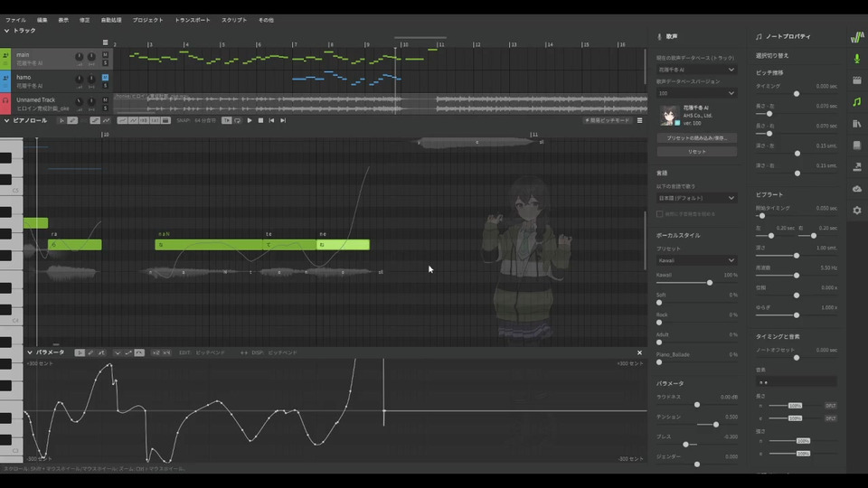Image resolution: width=868 pixels, height=488 pixels.
Task: Open the clapperboard panel icon in sidebar
Action: point(856,80)
